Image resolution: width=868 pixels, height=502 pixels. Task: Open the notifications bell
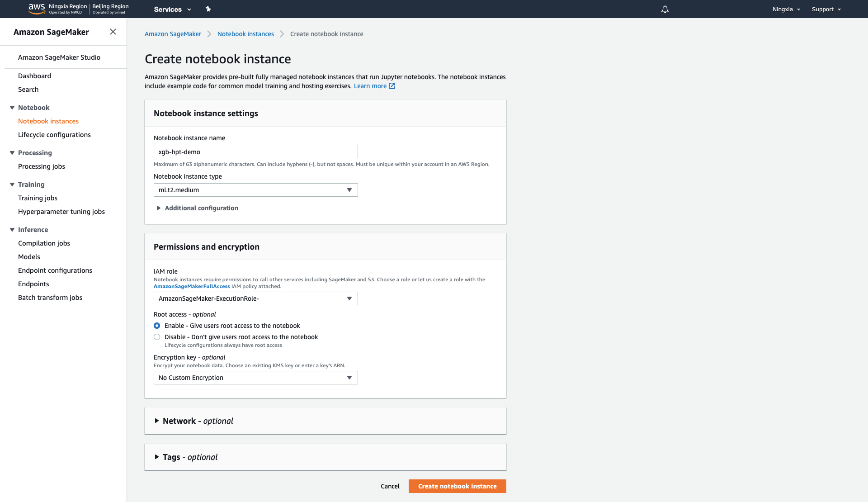(665, 9)
